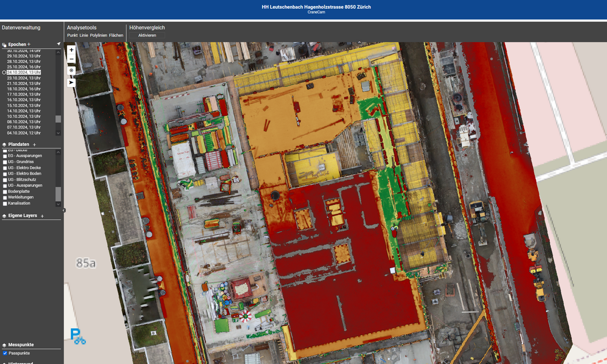Collapse the left sidebar panel chevron
The image size is (607, 364).
(64, 210)
